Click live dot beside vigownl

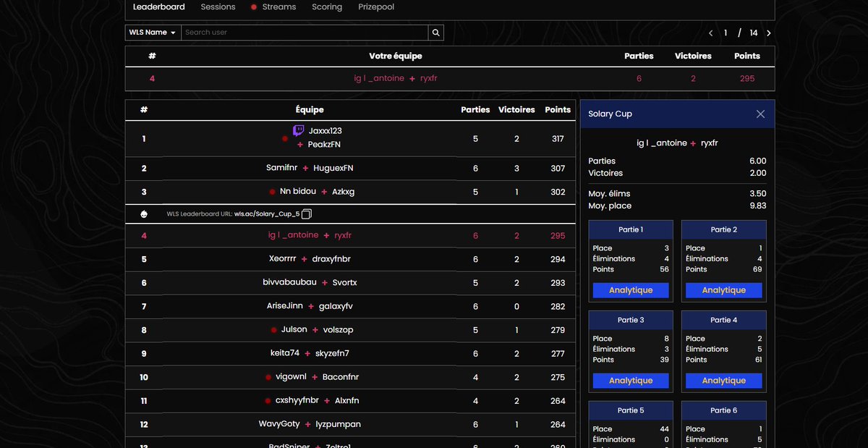click(x=268, y=377)
